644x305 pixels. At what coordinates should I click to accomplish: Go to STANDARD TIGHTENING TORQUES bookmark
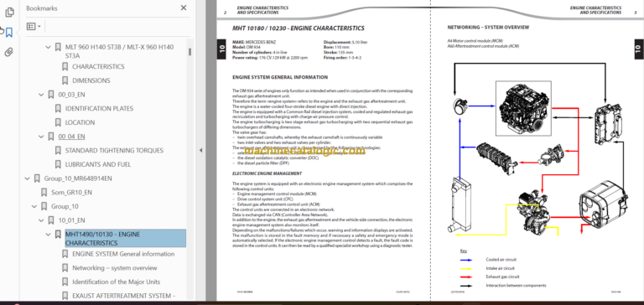(x=114, y=150)
